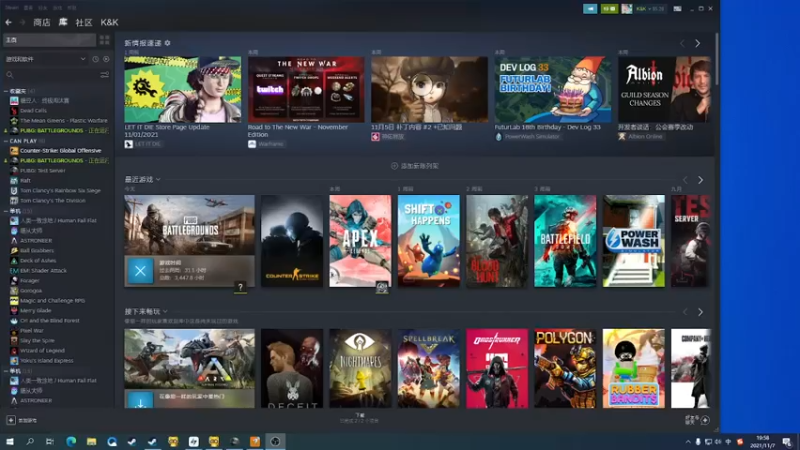Click 添加新陈列架 add shelf button
The image size is (800, 450).
tap(414, 166)
